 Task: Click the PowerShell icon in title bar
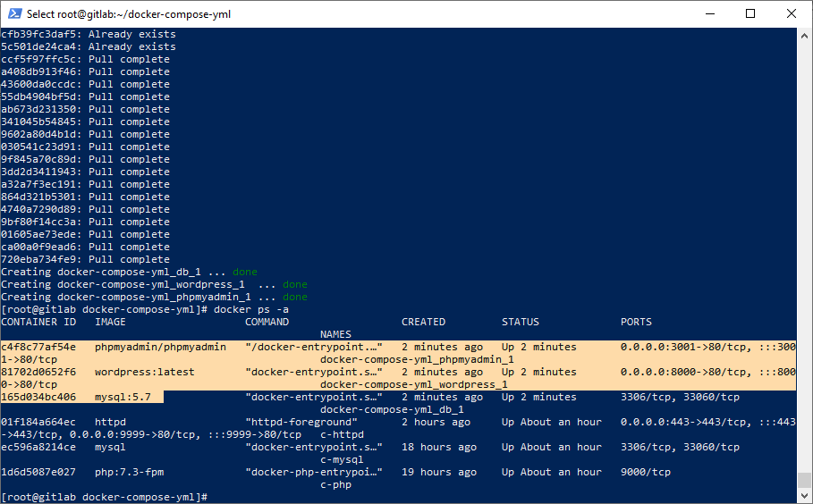13,13
